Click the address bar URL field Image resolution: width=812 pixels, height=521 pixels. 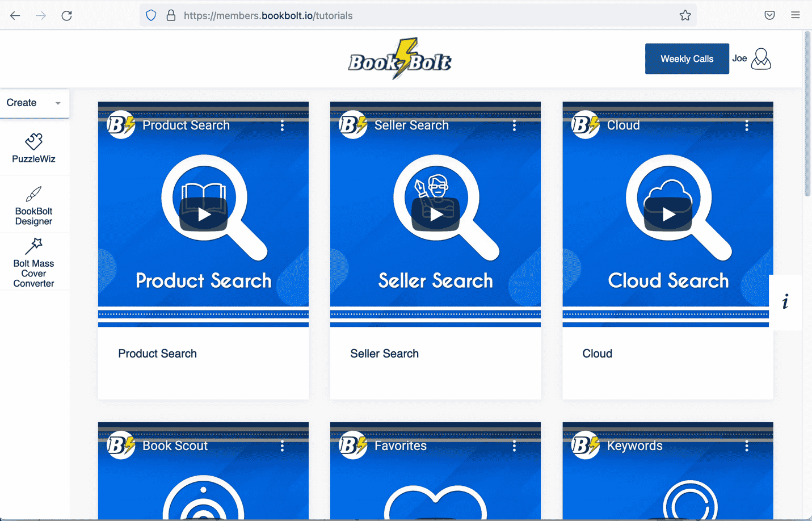point(418,15)
